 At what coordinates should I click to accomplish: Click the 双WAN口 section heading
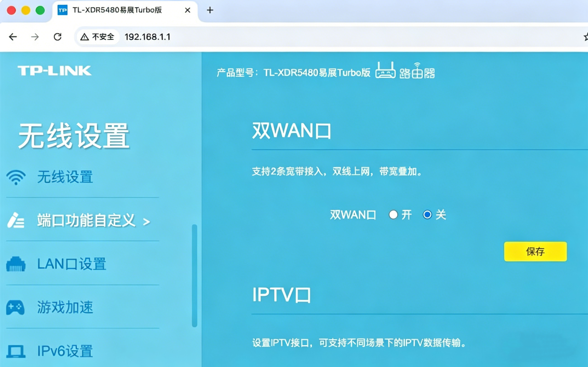coord(292,131)
